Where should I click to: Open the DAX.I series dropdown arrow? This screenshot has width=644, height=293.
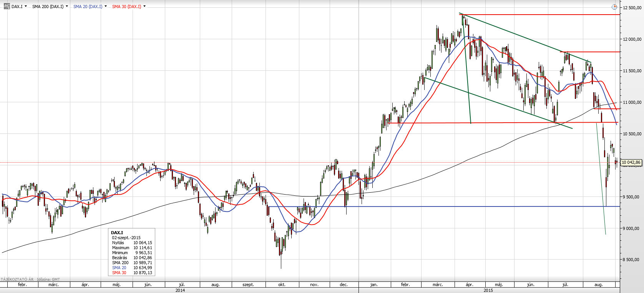(x=26, y=6)
